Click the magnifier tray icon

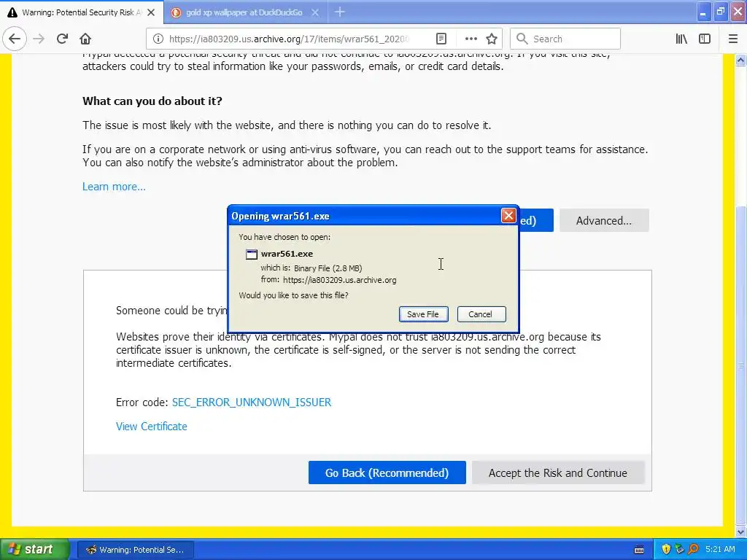(x=693, y=550)
